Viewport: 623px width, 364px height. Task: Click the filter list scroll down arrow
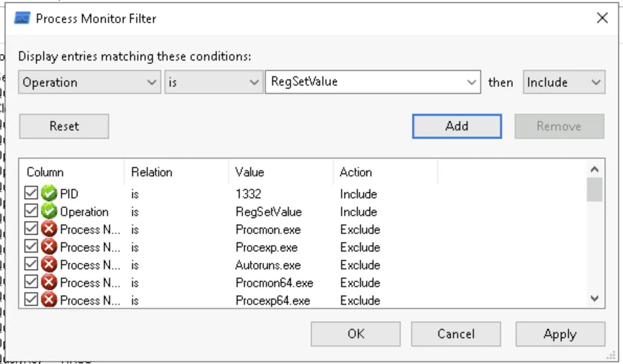pyautogui.click(x=594, y=299)
